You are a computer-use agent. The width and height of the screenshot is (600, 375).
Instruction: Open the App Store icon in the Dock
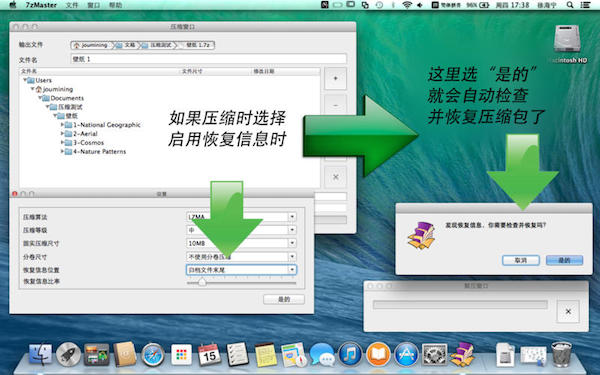(406, 354)
